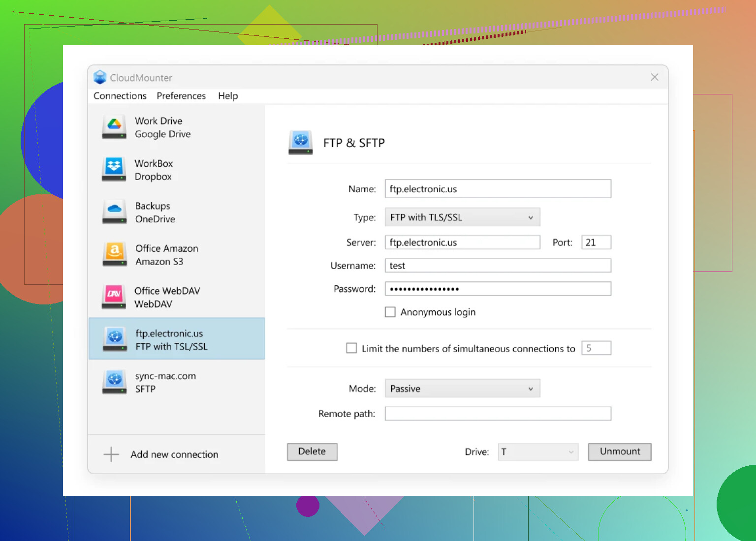This screenshot has height=541, width=756.
Task: Open the Amazon S3 connection icon
Action: click(114, 255)
